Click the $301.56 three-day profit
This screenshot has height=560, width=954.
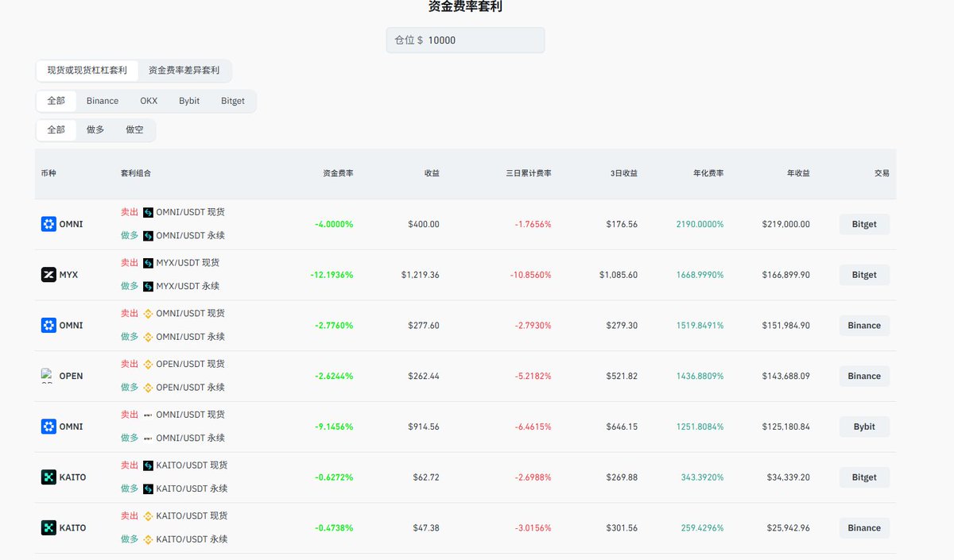[621, 528]
